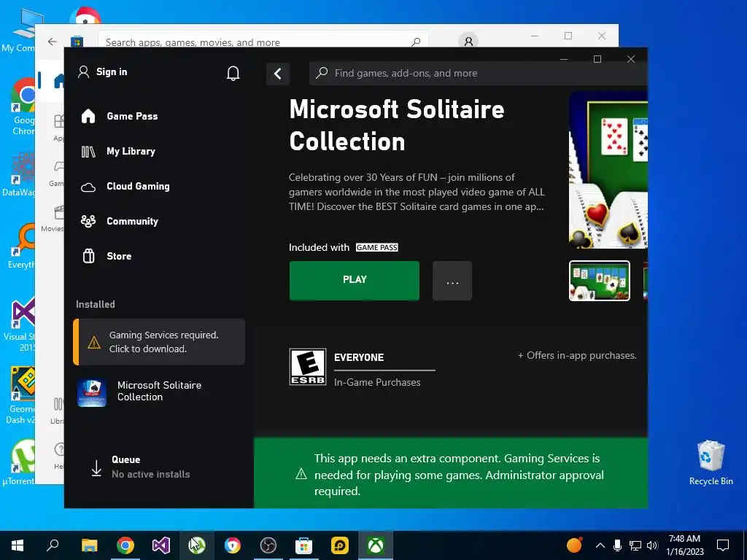Select the Google Chrome desktop shortcut

tap(22, 107)
